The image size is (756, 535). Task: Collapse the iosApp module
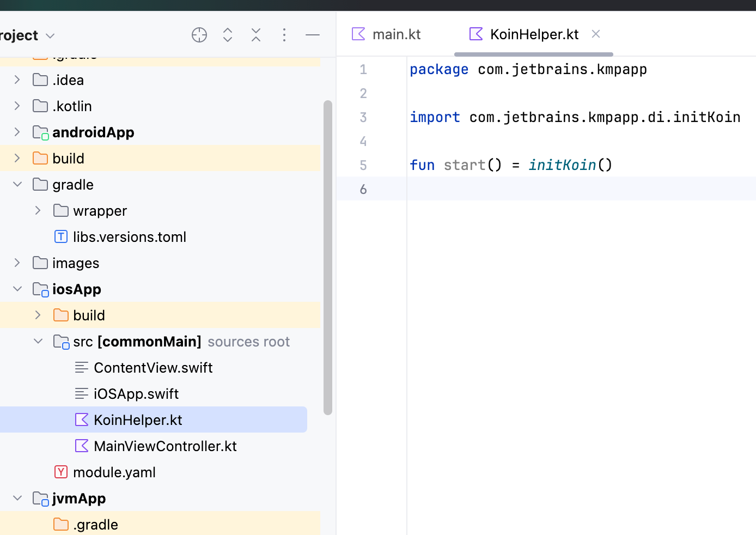pos(17,289)
